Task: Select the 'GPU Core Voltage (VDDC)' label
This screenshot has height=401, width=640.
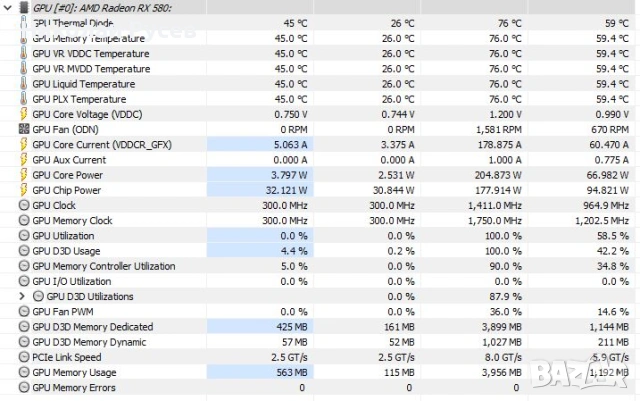Action: click(x=87, y=114)
